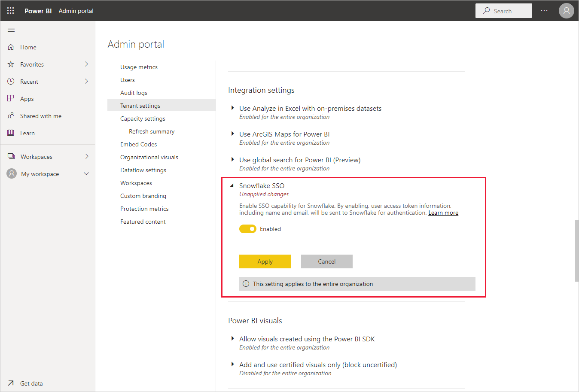Disable the Snowflake SSO toggle
The height and width of the screenshot is (392, 579).
tap(248, 229)
